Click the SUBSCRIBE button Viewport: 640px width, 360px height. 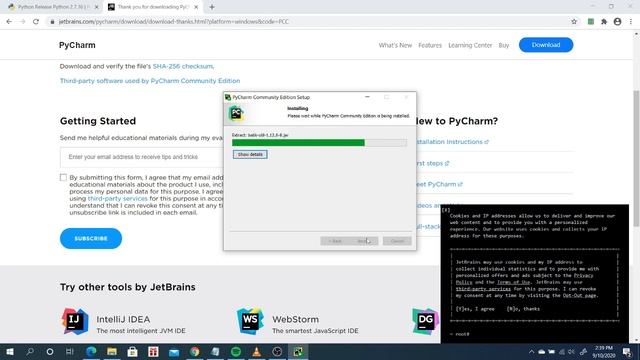(91, 238)
